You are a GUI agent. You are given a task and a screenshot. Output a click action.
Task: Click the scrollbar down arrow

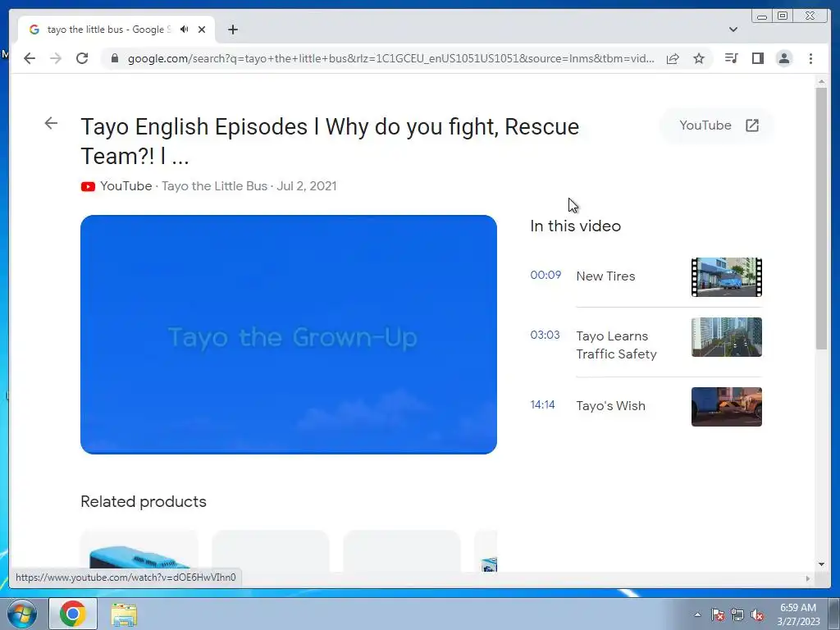click(x=821, y=564)
